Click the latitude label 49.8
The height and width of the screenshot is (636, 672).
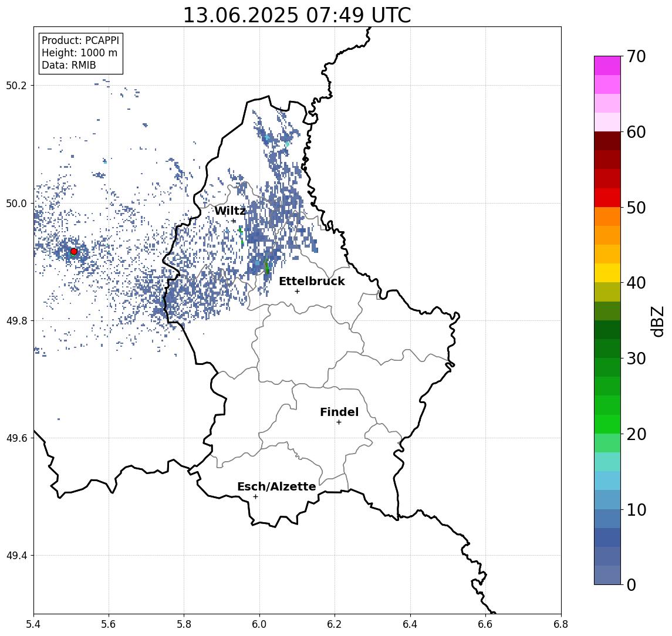coord(16,320)
